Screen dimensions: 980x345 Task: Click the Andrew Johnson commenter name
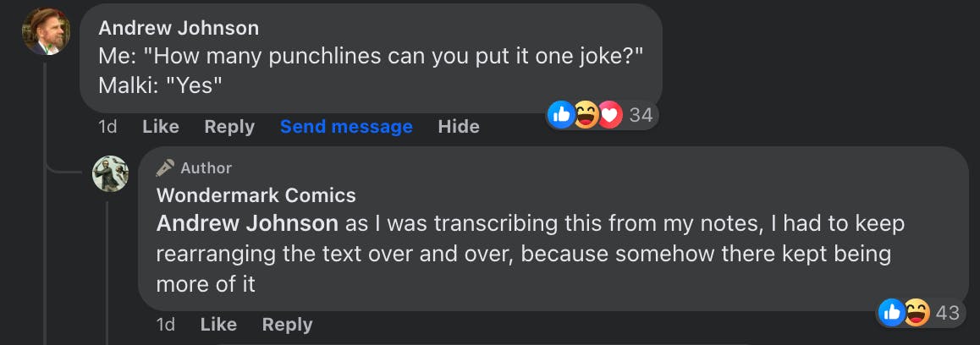point(179,28)
